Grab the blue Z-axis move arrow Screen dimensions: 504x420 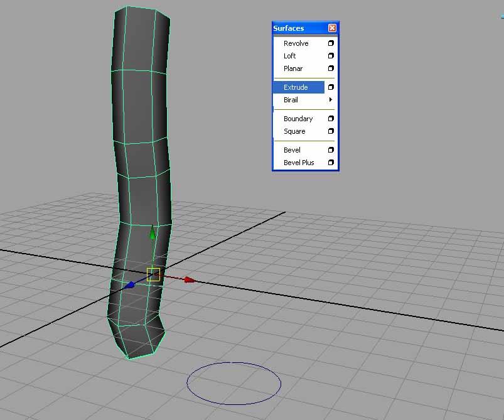click(130, 285)
